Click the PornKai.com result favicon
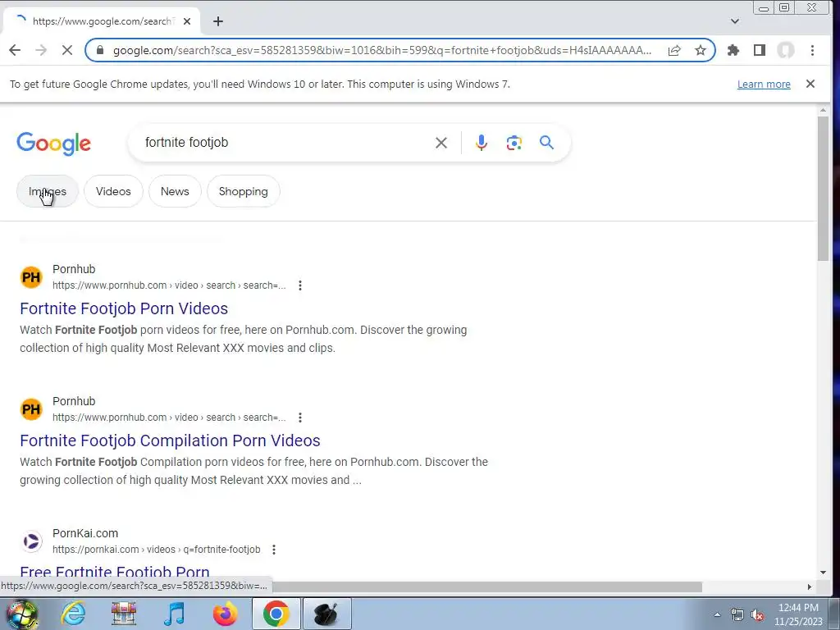This screenshot has width=840, height=630. [x=32, y=541]
